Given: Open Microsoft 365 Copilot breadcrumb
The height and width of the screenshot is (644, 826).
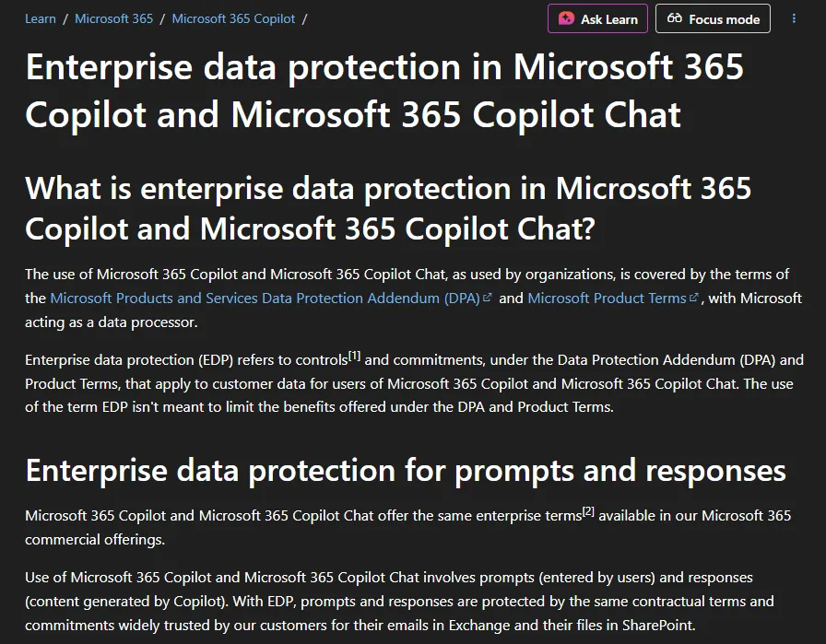Looking at the screenshot, I should click(x=233, y=19).
